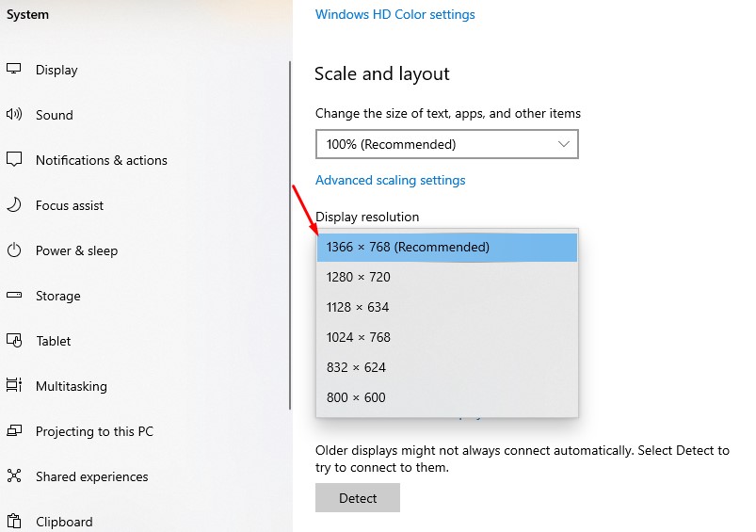
Task: Expand the 100% (Recommended) scale dropdown
Action: 447,144
